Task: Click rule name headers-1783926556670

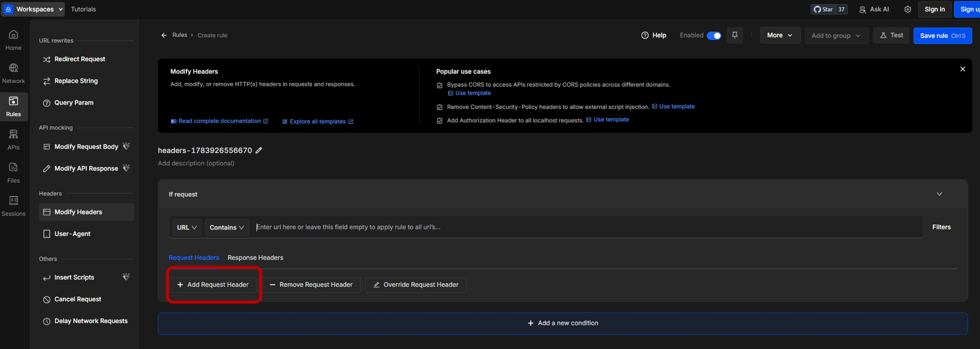Action: pyautogui.click(x=205, y=150)
